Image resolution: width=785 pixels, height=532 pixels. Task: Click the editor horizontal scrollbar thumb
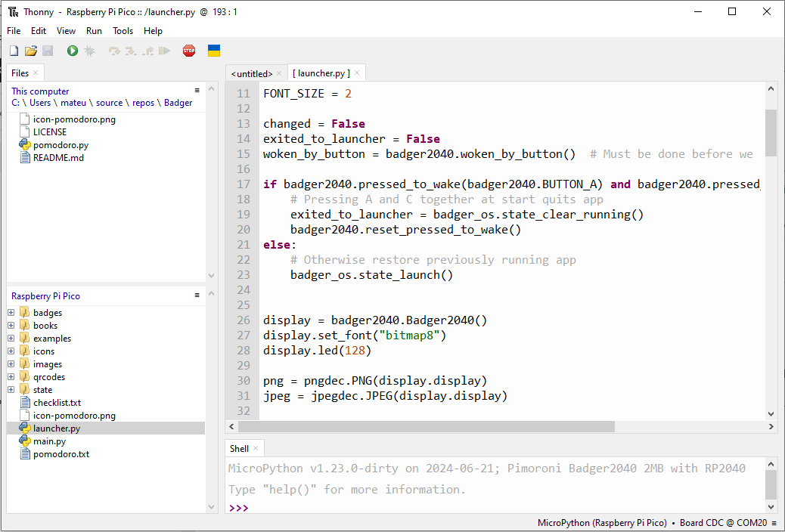[427, 426]
